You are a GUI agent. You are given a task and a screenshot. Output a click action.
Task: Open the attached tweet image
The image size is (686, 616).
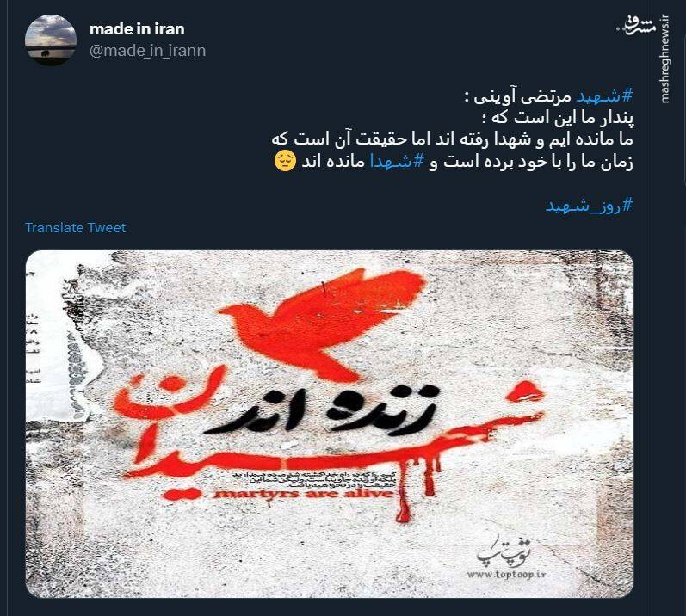330,423
